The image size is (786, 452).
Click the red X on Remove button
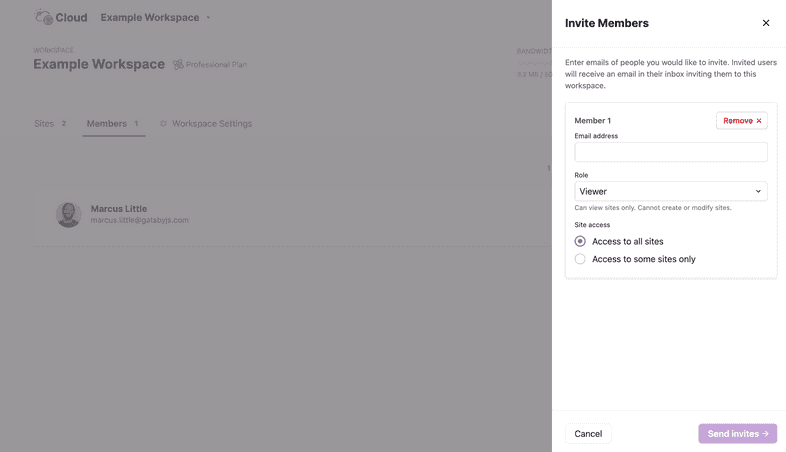[759, 121]
